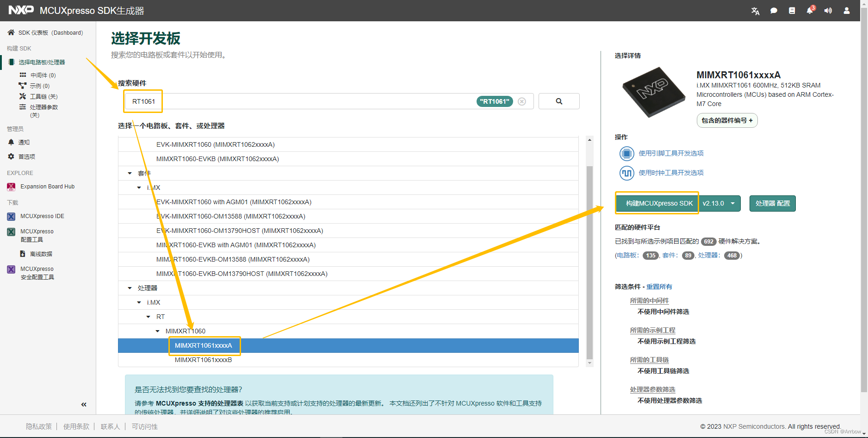The height and width of the screenshot is (438, 868).
Task: Select MIMXRT1061xxxxA processor row
Action: [348, 345]
